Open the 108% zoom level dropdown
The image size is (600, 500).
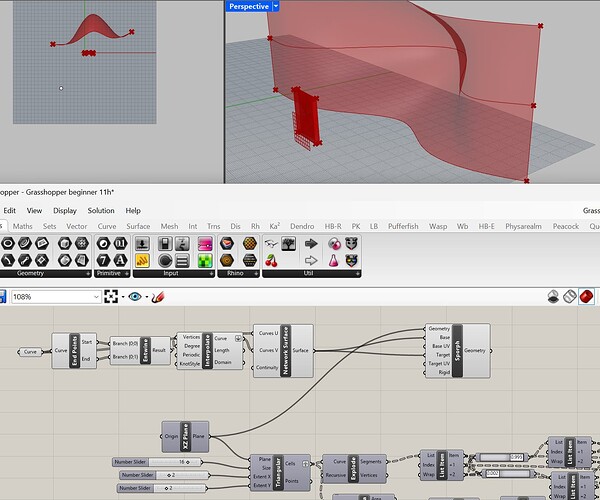[x=96, y=297]
